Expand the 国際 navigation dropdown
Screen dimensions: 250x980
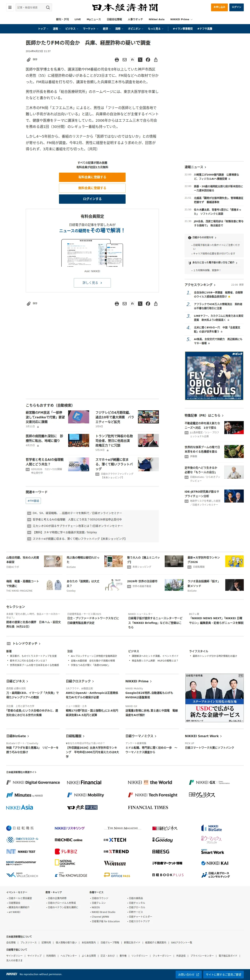(x=119, y=29)
